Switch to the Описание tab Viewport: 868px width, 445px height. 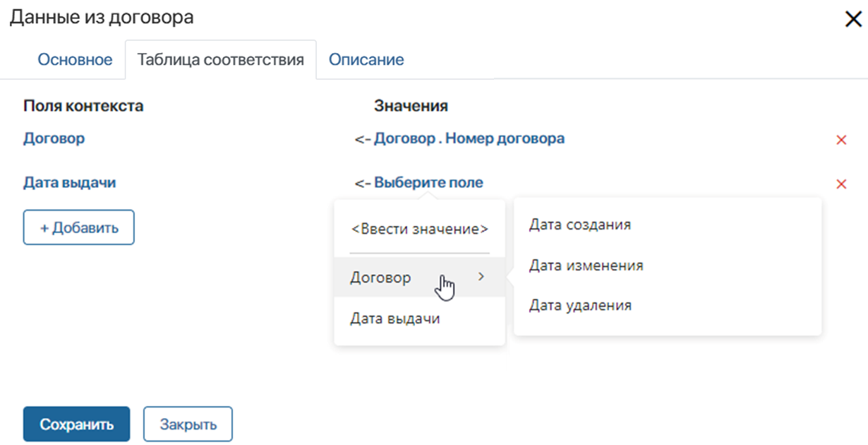click(366, 60)
